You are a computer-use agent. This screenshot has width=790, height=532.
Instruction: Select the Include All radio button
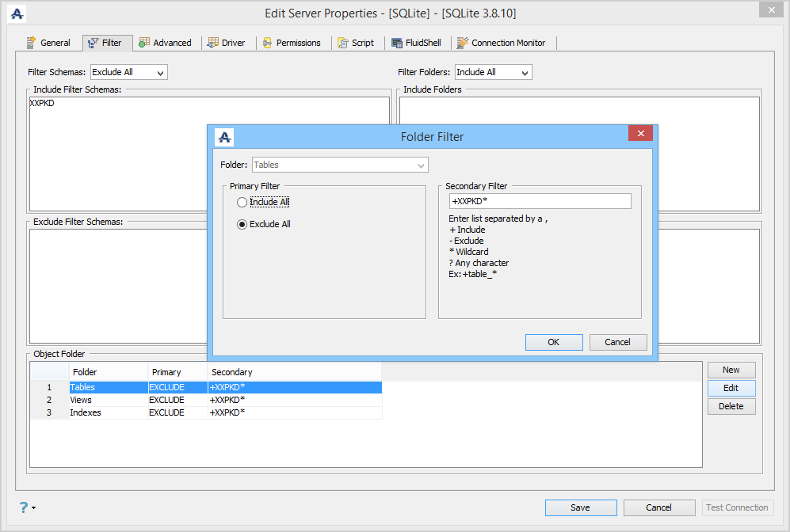[x=242, y=202]
